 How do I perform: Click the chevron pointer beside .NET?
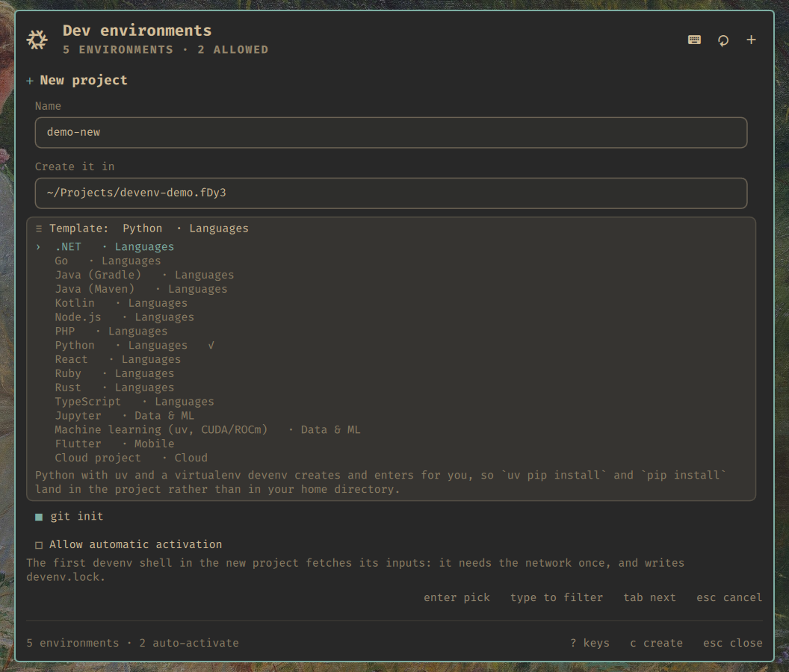point(38,246)
